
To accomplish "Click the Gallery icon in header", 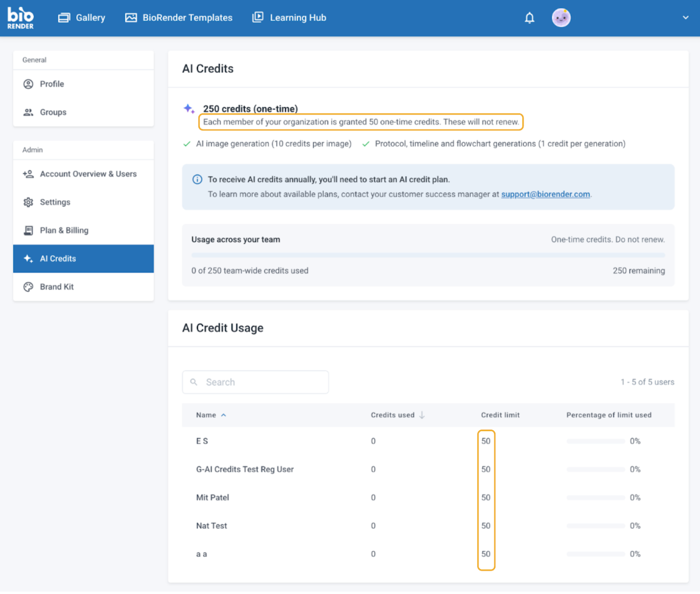I will click(64, 18).
